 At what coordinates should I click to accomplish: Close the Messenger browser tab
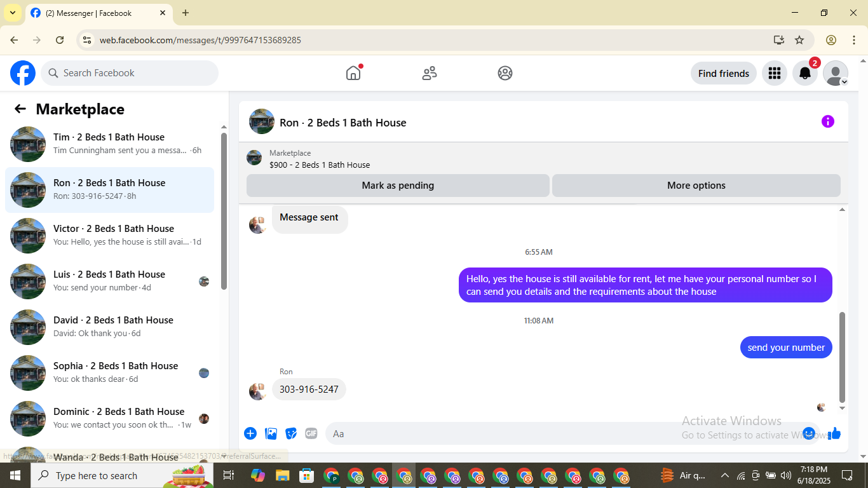[x=163, y=13]
